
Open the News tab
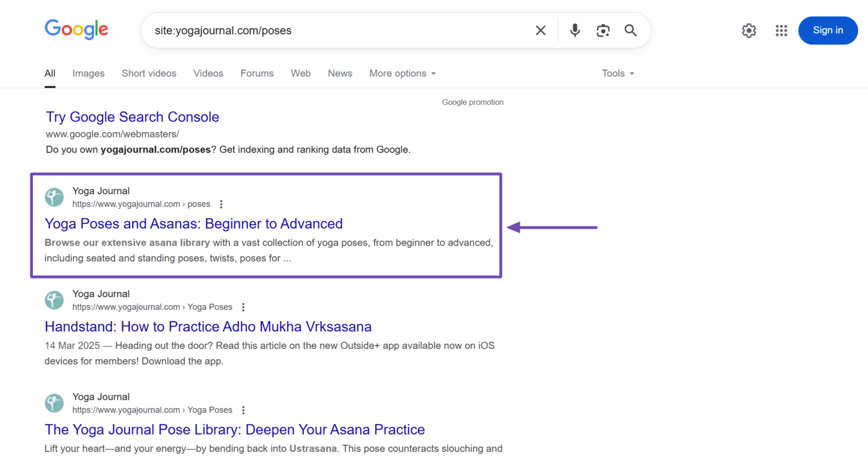(340, 73)
